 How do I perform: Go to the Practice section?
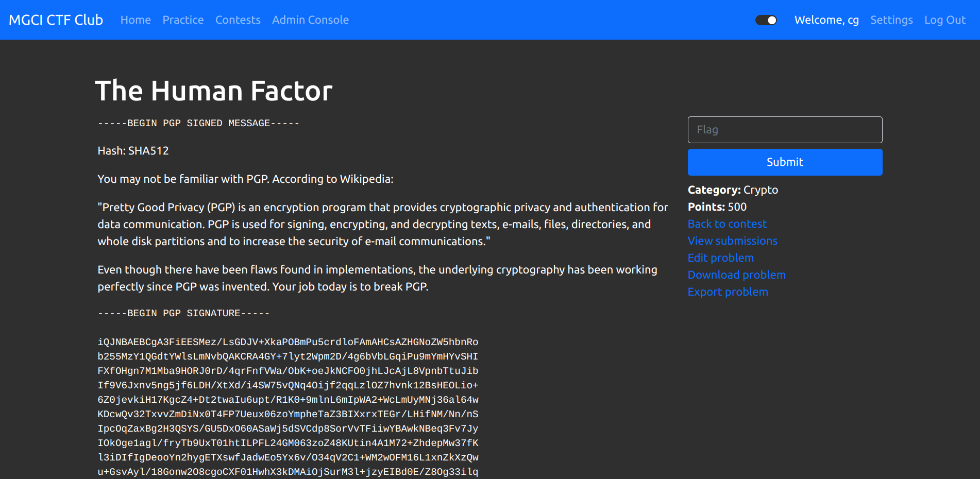183,20
